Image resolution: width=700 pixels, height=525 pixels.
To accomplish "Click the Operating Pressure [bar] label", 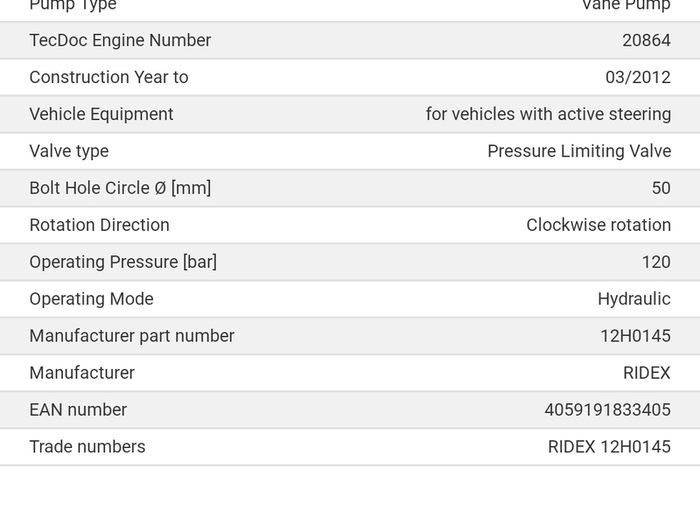I will click(x=123, y=262).
